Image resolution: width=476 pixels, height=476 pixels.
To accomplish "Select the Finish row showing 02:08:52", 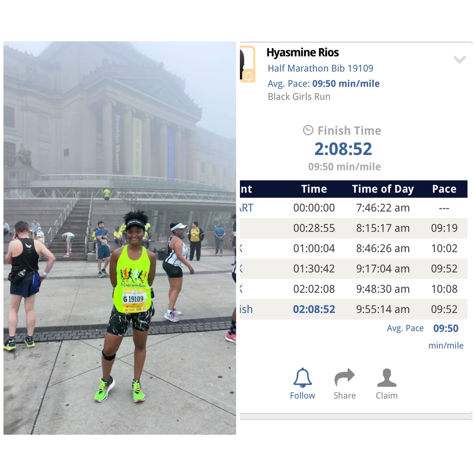I will coord(354,309).
